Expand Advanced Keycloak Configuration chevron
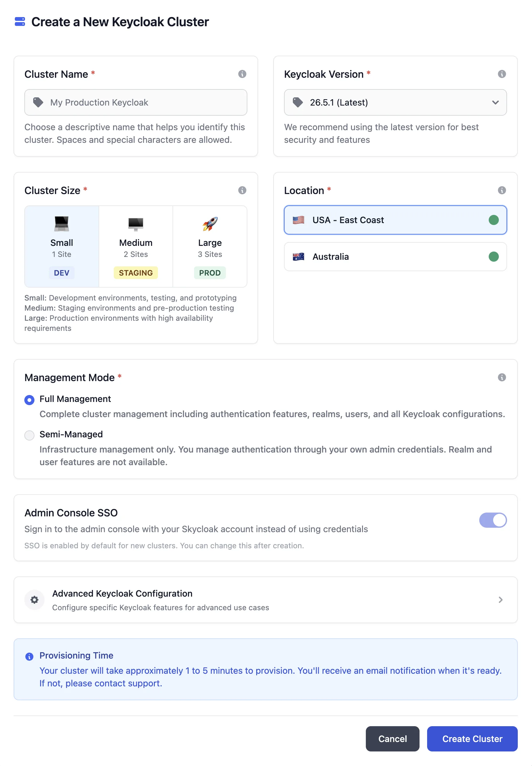 (500, 600)
